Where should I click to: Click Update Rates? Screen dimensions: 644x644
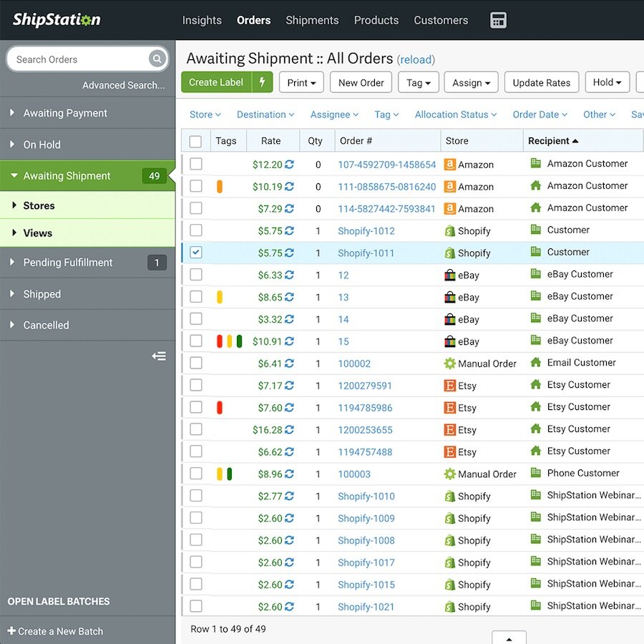tap(542, 82)
